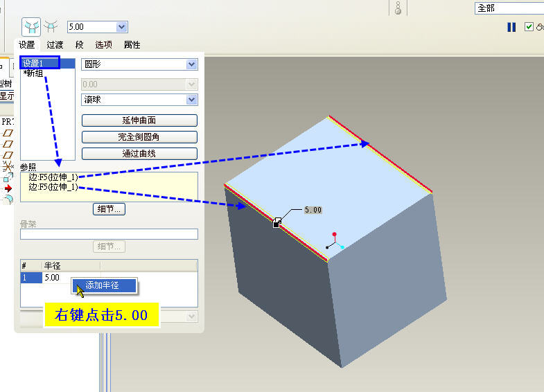Open the 全部 selection filter dropdown

pos(509,8)
